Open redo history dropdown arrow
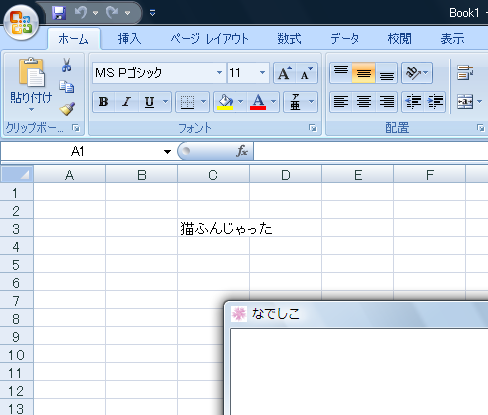Screen dimensions: 488x415 [127, 13]
